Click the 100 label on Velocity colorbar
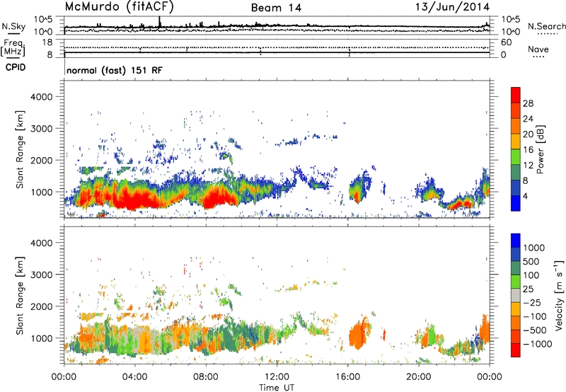Image resolution: width=566 pixels, height=392 pixels. (531, 275)
